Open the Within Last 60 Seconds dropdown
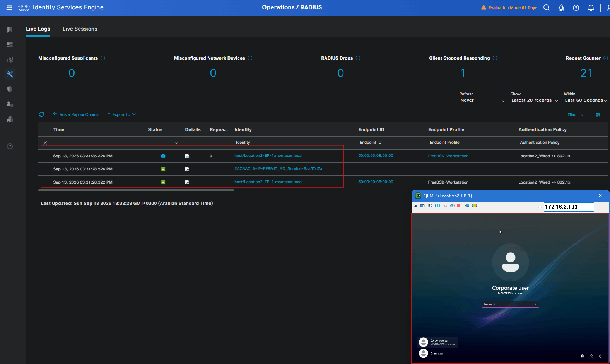610x364 pixels. click(586, 100)
